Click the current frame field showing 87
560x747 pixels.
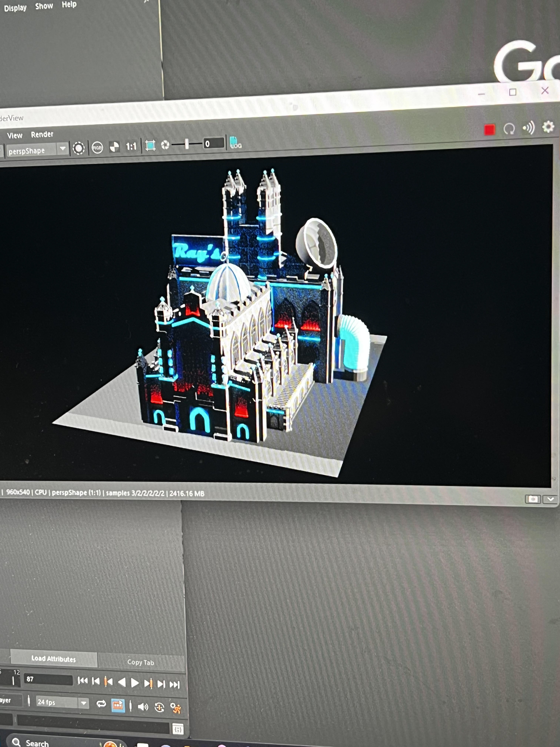pos(48,679)
